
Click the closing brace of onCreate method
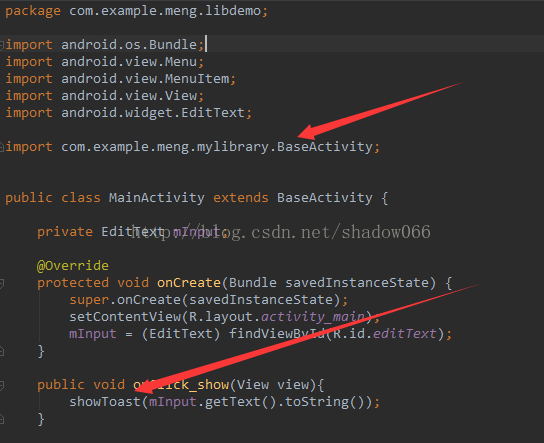41,351
